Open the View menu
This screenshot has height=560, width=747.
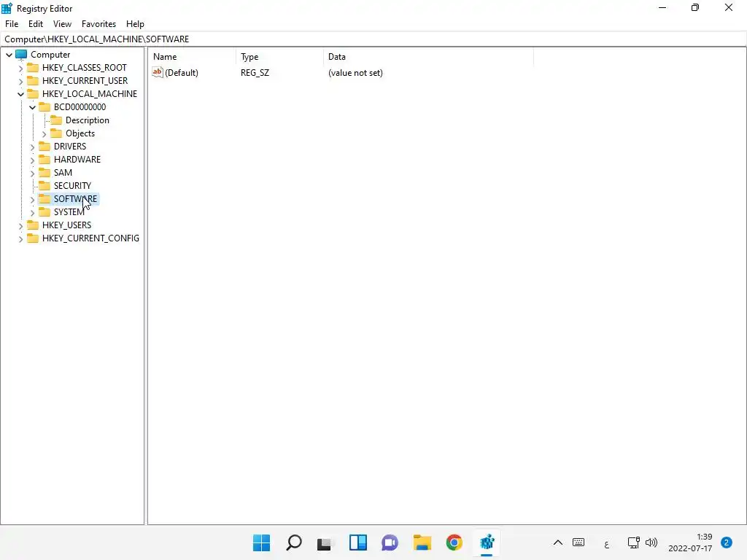(x=62, y=24)
